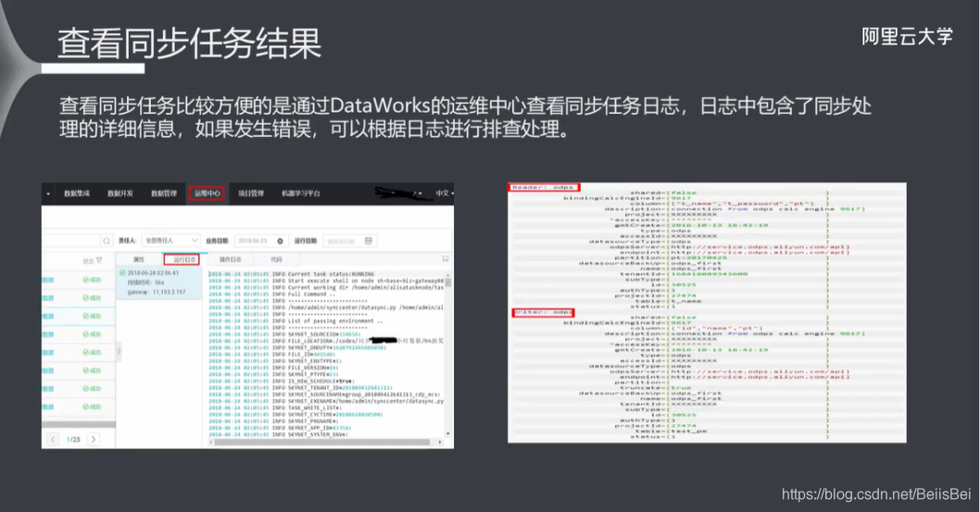
Task: Open the 数据开发 top menu
Action: (x=120, y=194)
